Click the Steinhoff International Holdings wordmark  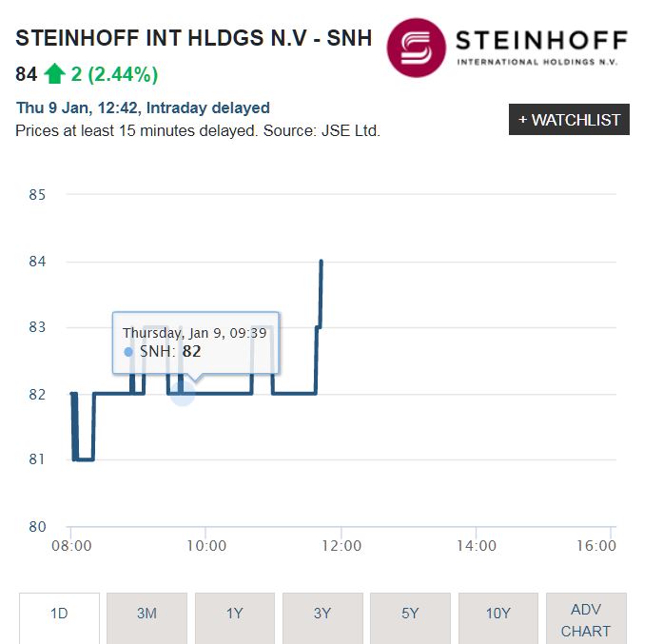(541, 46)
